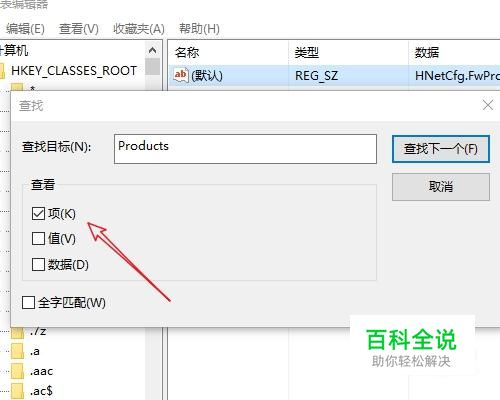Open the 编辑(E) menu

click(x=25, y=29)
